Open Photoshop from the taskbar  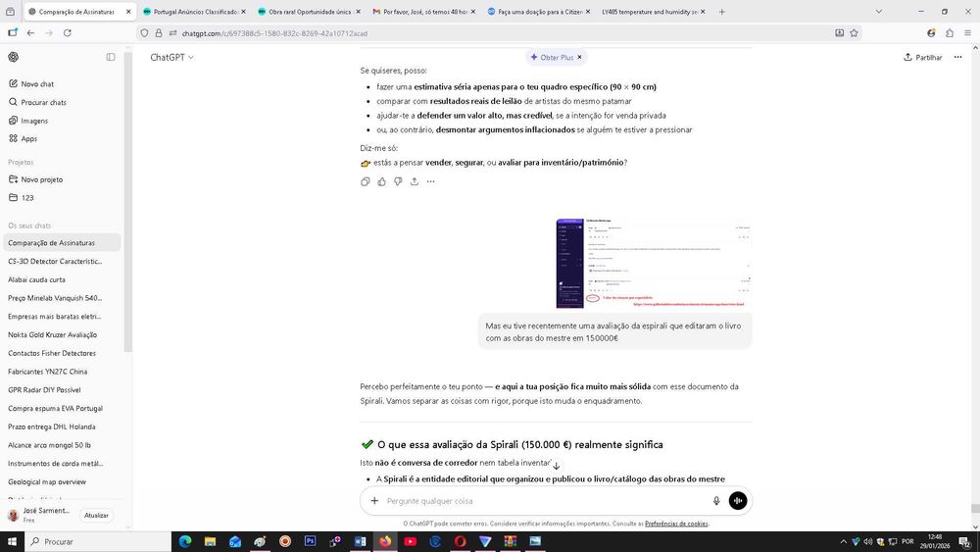310,541
